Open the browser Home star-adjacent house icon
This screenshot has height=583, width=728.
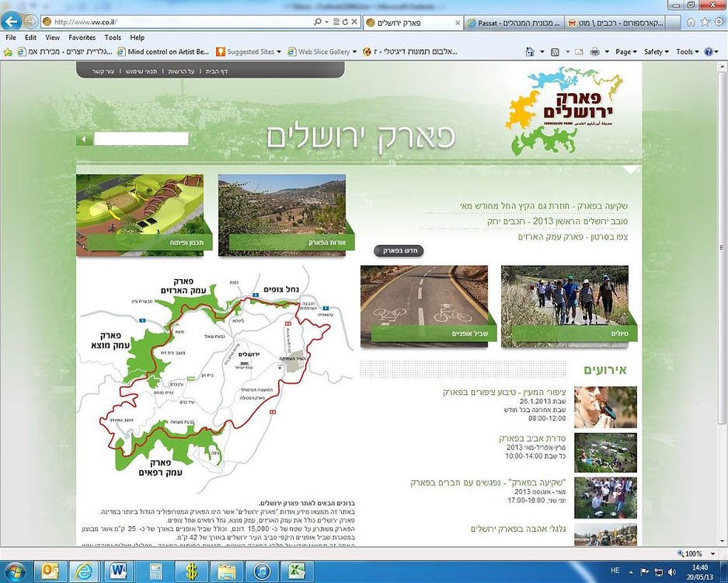click(691, 22)
